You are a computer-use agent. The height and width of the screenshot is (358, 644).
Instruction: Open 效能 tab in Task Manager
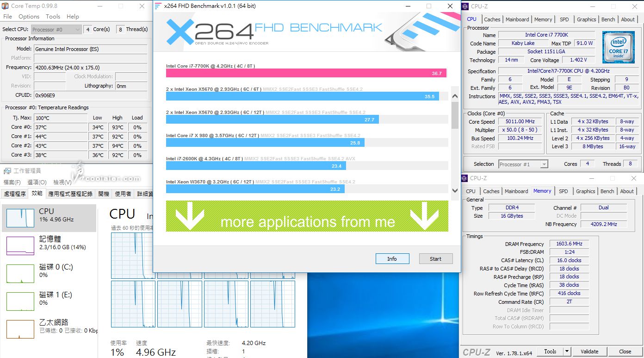click(37, 194)
